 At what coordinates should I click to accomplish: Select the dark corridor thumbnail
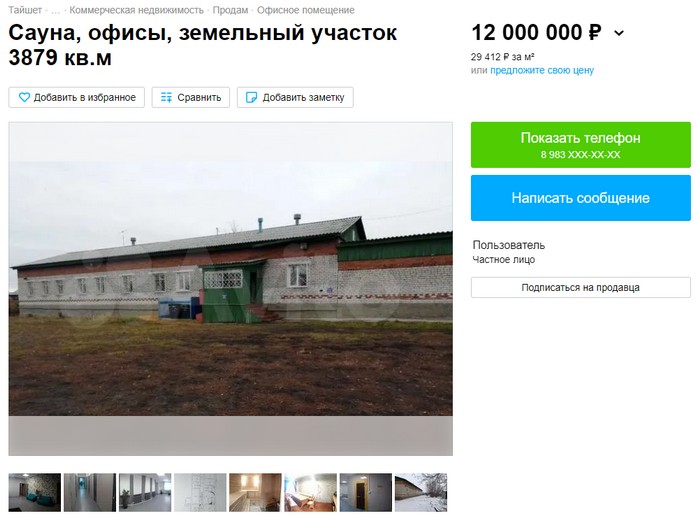click(x=90, y=492)
